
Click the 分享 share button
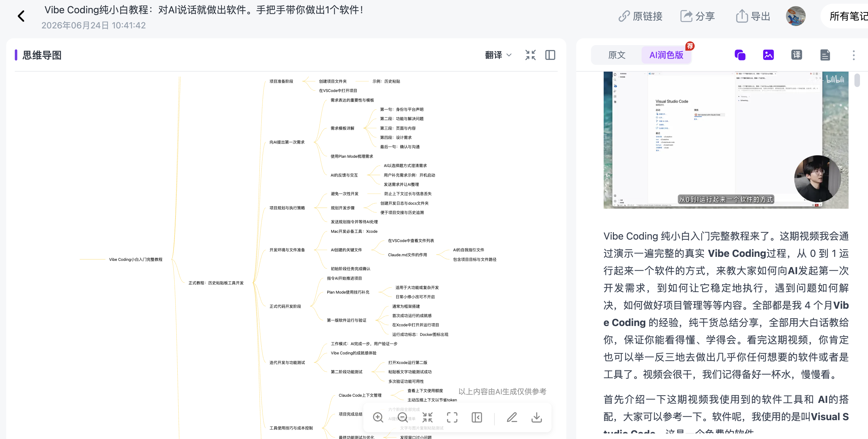point(697,16)
